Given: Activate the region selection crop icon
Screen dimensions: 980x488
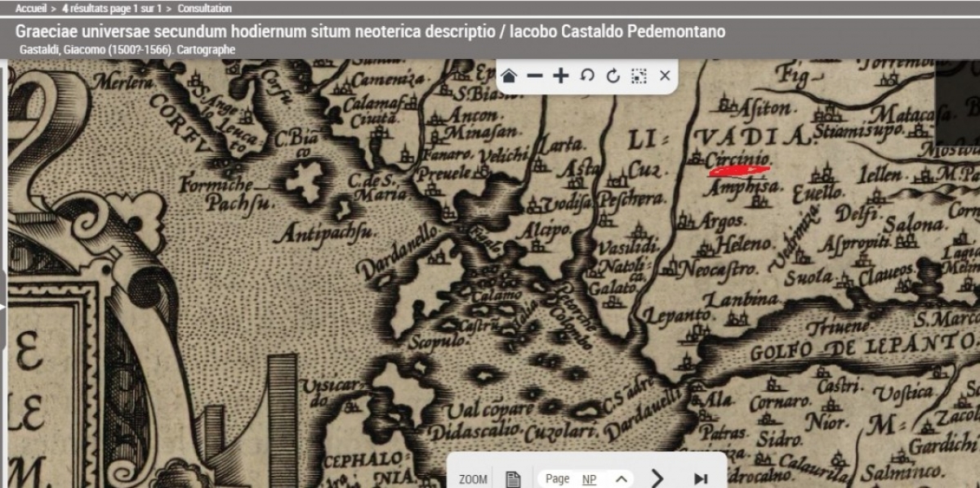Looking at the screenshot, I should point(639,76).
